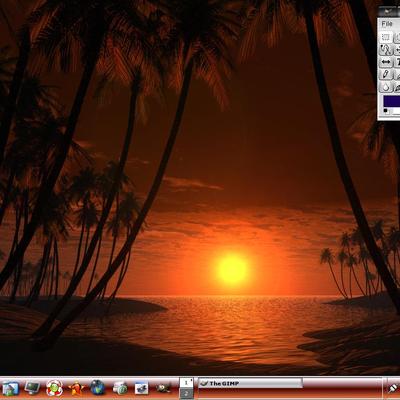Activate The GIMP taskbar button
The height and width of the screenshot is (400, 400).
coord(250,383)
